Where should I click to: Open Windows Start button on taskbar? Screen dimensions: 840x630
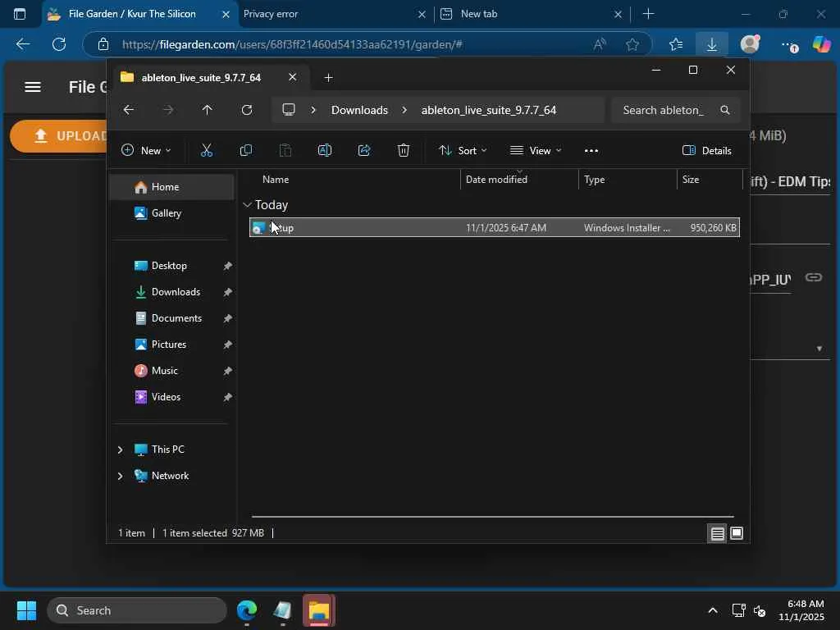coord(26,610)
